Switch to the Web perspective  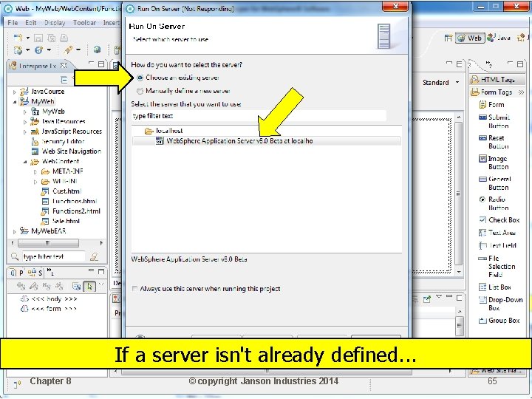(x=470, y=38)
